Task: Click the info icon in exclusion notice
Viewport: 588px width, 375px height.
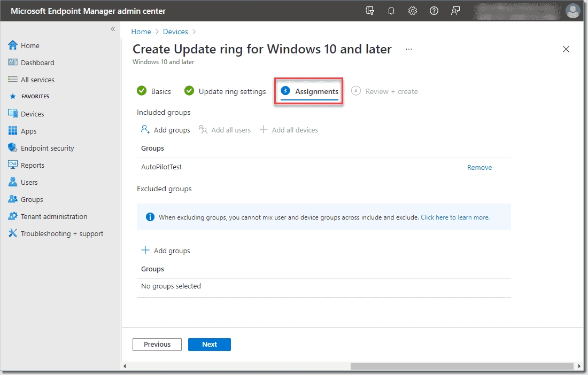Action: tap(150, 217)
